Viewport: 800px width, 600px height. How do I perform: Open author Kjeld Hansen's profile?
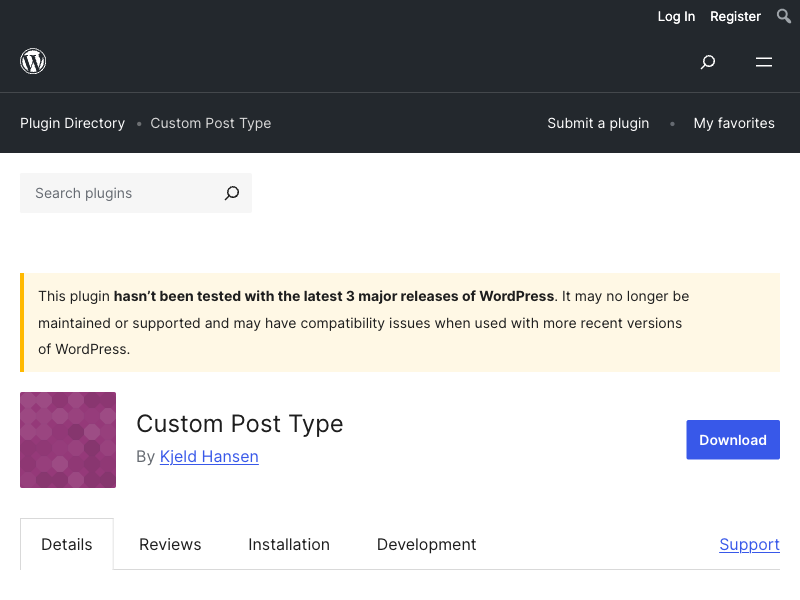(209, 456)
